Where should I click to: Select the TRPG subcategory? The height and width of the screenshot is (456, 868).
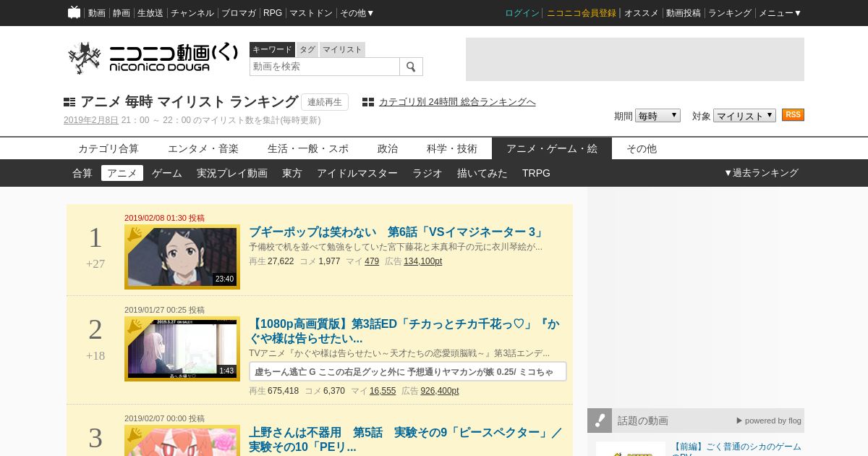pos(536,173)
